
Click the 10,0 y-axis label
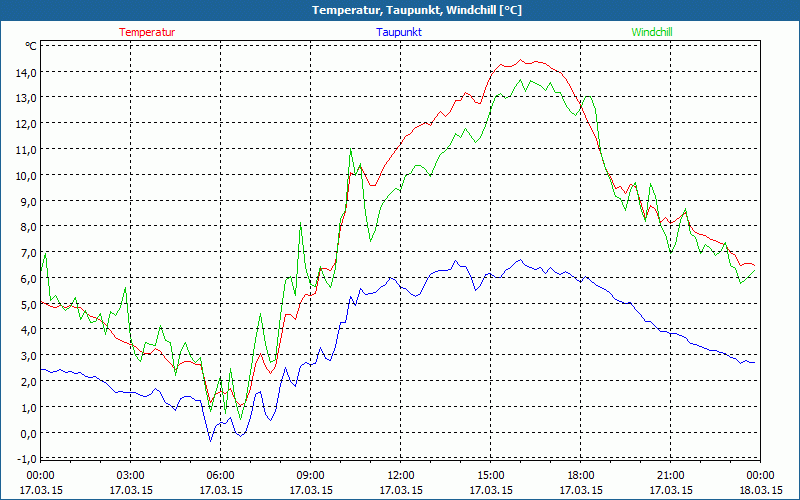pyautogui.click(x=26, y=176)
